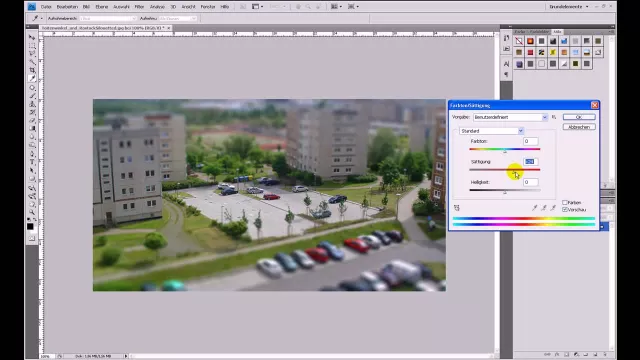Select the Zoom tool in the toolbox
Screen dimensions: 640x360
pyautogui.click(x=32, y=212)
